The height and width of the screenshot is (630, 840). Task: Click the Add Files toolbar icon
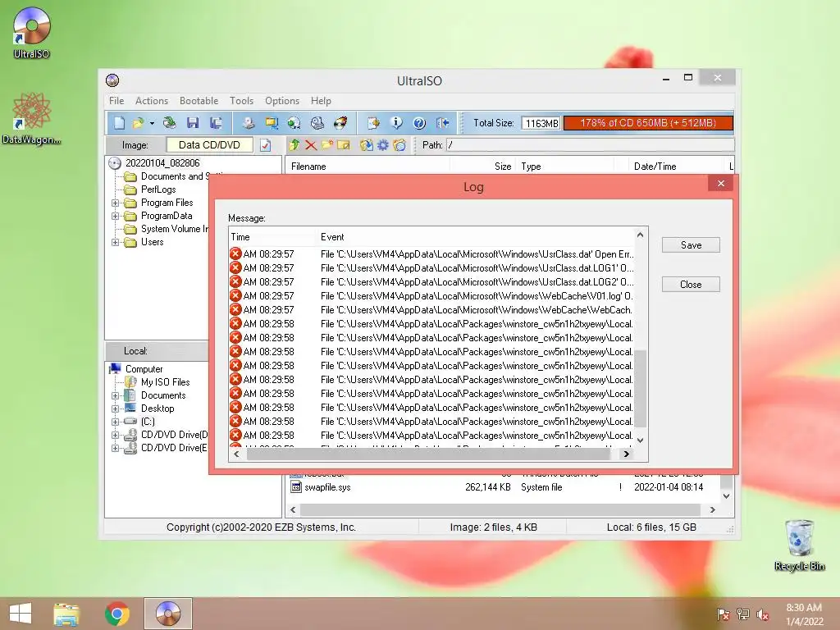pos(373,123)
